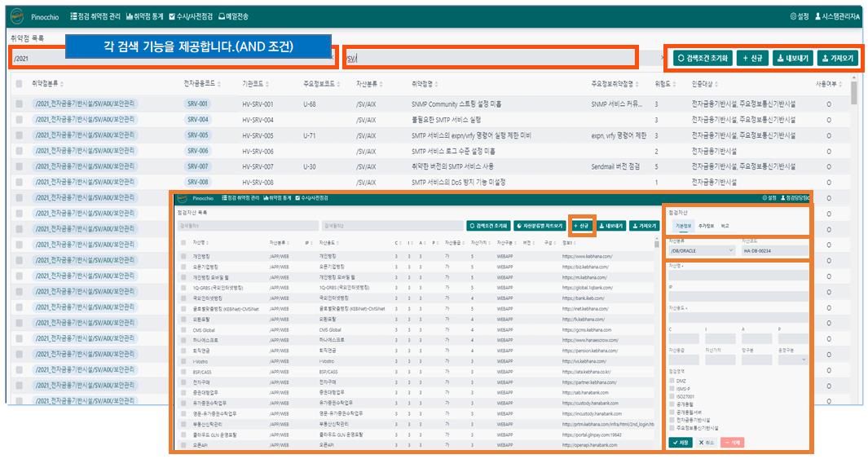
Task: Sort asset list by 자산구분 arrows
Action: (515, 242)
